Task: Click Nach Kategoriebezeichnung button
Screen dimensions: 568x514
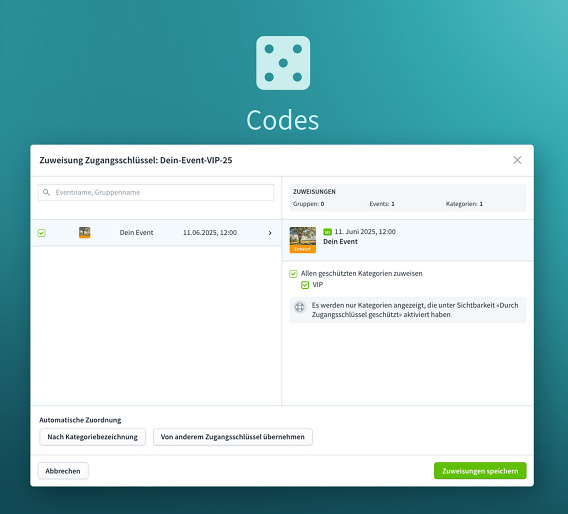Action: point(92,437)
